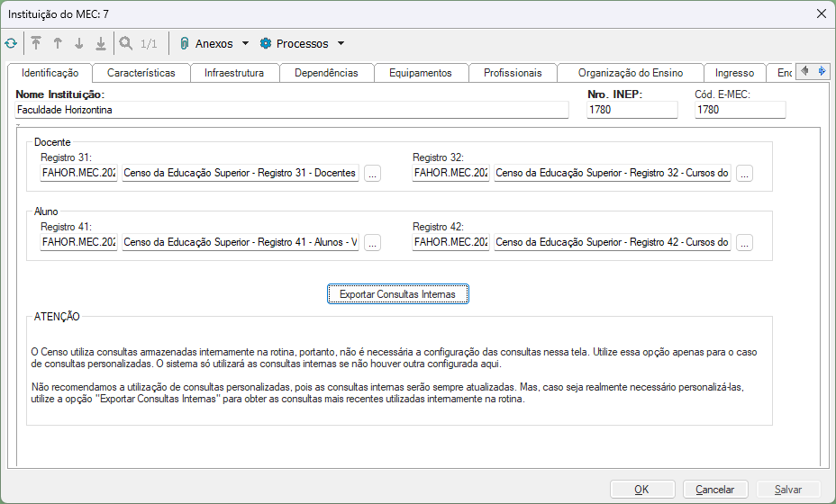Image resolution: width=836 pixels, height=504 pixels.
Task: Click the next record down arrow
Action: click(79, 43)
